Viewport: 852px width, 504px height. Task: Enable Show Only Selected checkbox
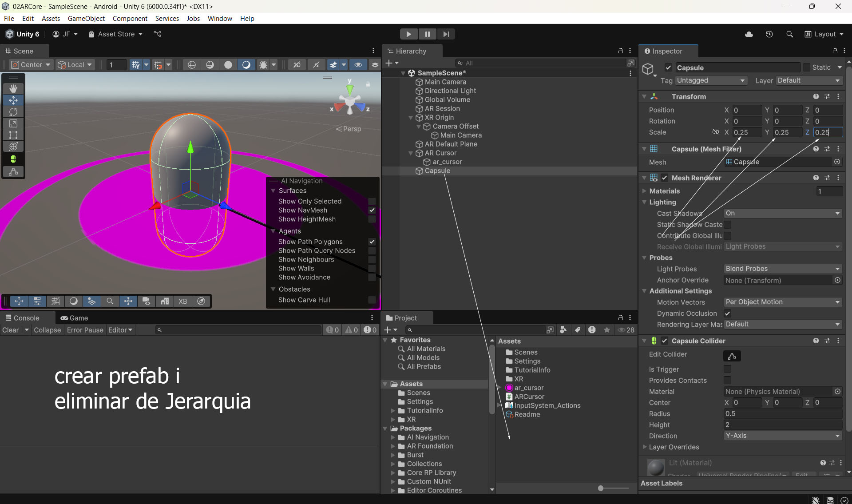372,202
